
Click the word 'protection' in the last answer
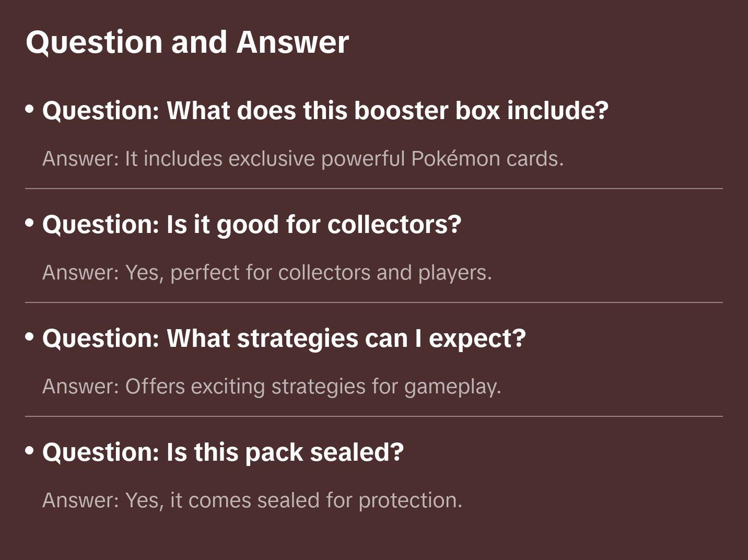click(410, 500)
